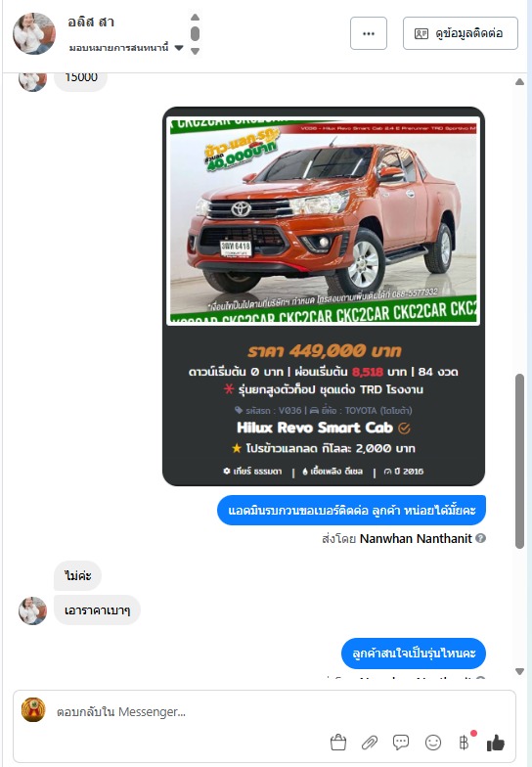532x767 pixels.
Task: Send a thumbs-up like
Action: click(495, 743)
